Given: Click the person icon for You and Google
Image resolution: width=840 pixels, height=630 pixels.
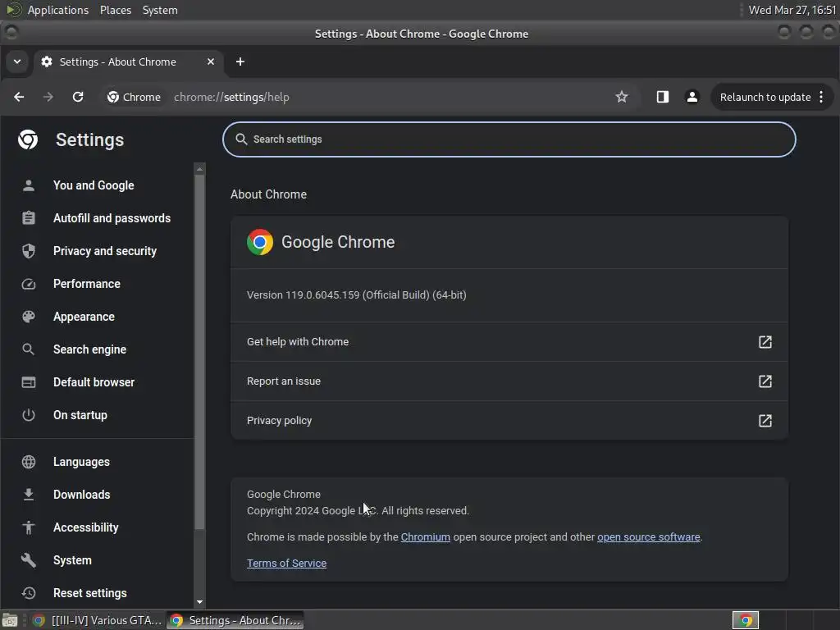Looking at the screenshot, I should [x=29, y=185].
